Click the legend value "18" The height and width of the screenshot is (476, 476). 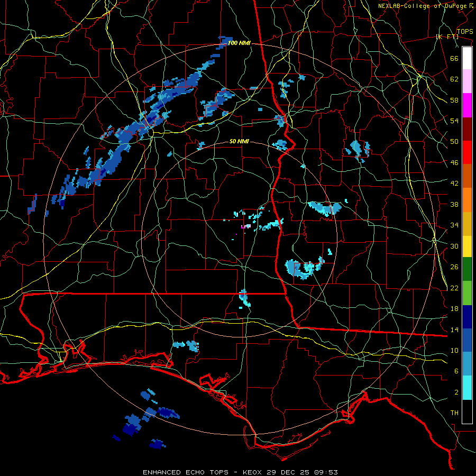point(454,309)
